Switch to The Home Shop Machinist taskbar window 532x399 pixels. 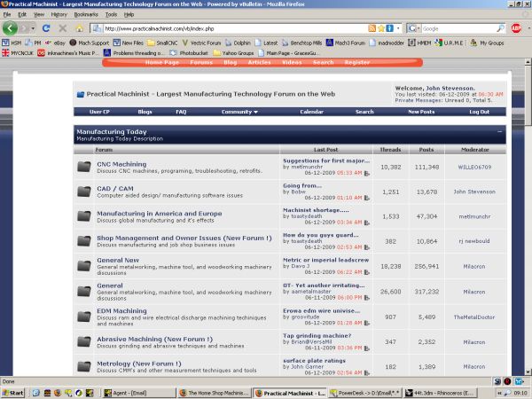coord(214,393)
